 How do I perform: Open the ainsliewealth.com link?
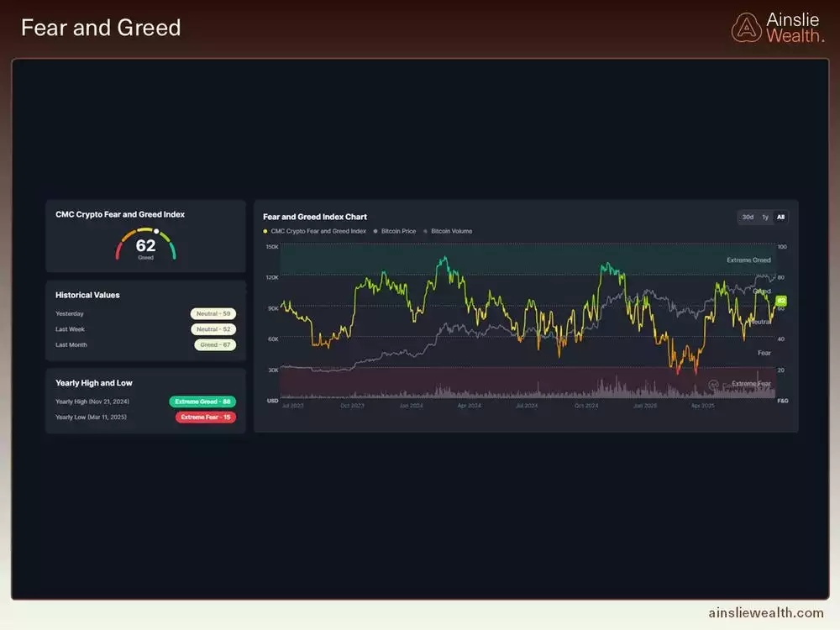point(767,610)
